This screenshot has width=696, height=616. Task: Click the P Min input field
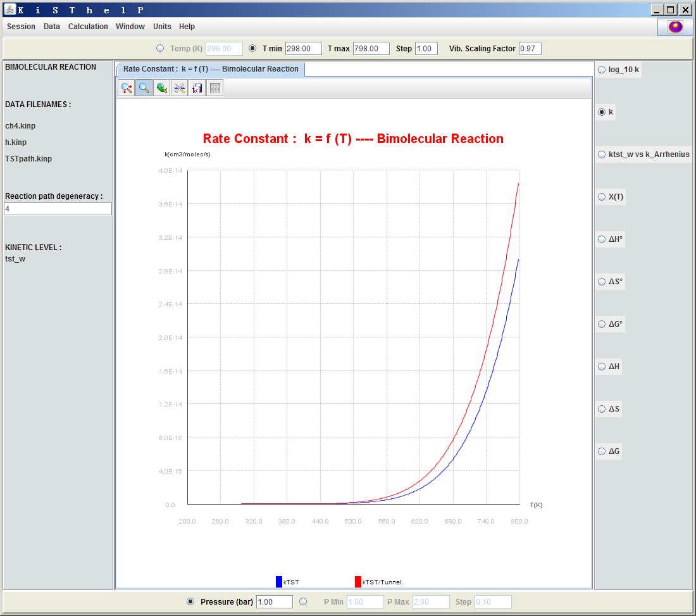365,602
